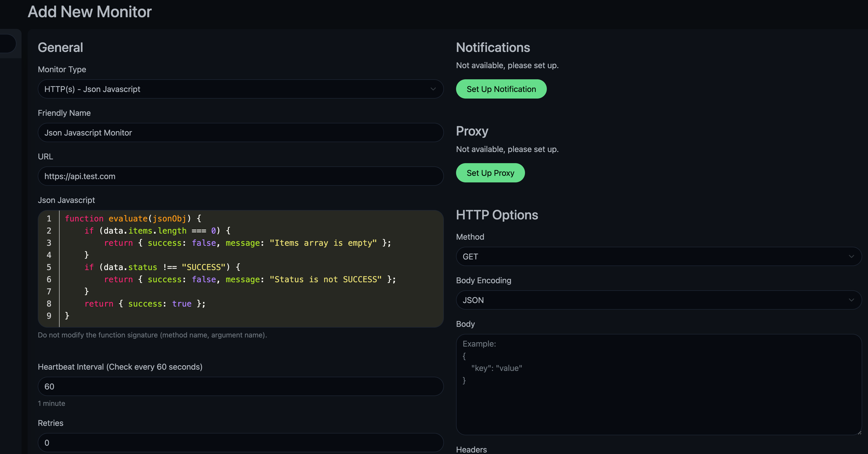Click the "Status is not SUCCESS" string
Screen dimensions: 868x454
(x=325, y=279)
